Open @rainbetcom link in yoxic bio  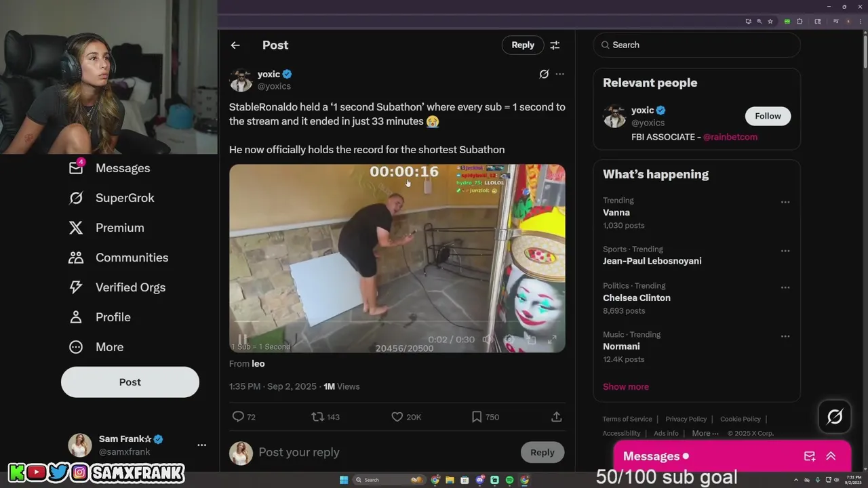coord(730,137)
